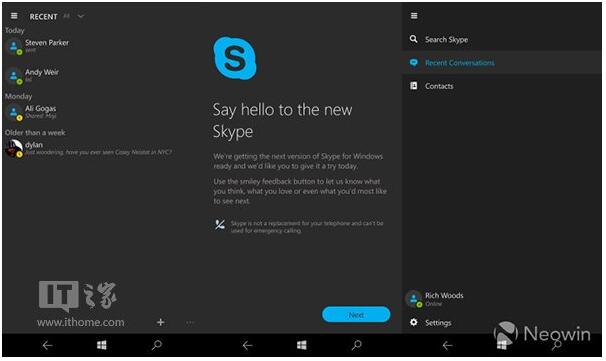This screenshot has width=606, height=361.
Task: Click Ali Gogas's avatar icon
Action: pyautogui.click(x=14, y=113)
